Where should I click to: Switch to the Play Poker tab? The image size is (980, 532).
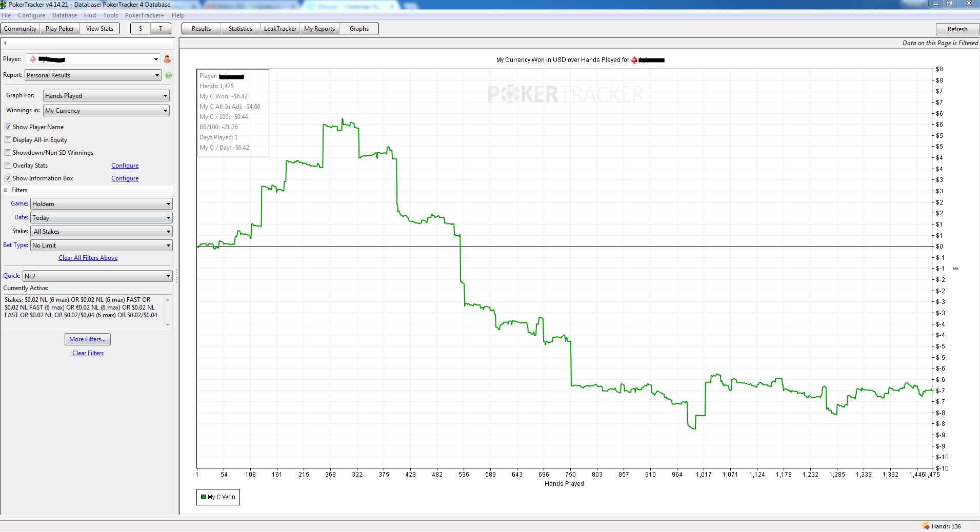point(60,29)
